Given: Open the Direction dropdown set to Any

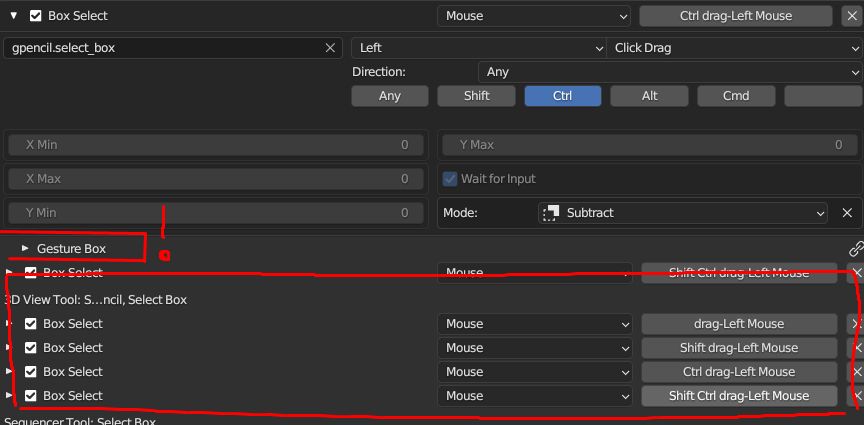Looking at the screenshot, I should pyautogui.click(x=670, y=72).
